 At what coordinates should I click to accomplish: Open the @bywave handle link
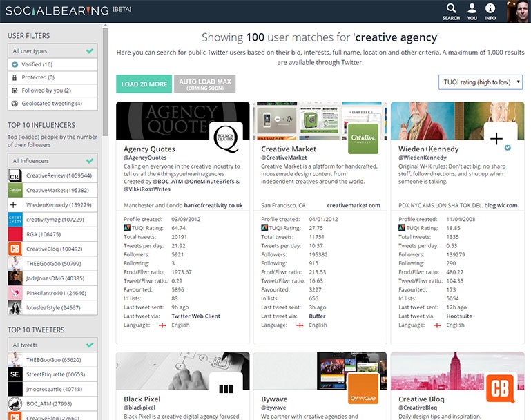pyautogui.click(x=273, y=408)
